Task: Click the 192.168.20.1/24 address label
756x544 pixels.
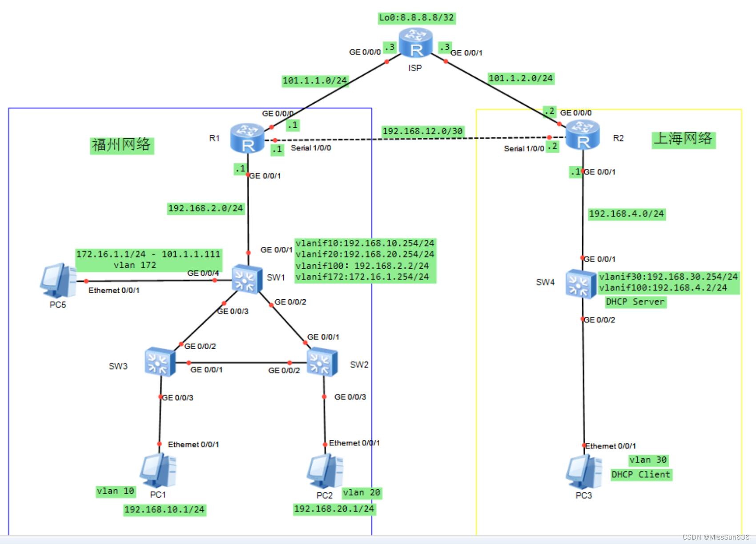Action: click(x=334, y=509)
